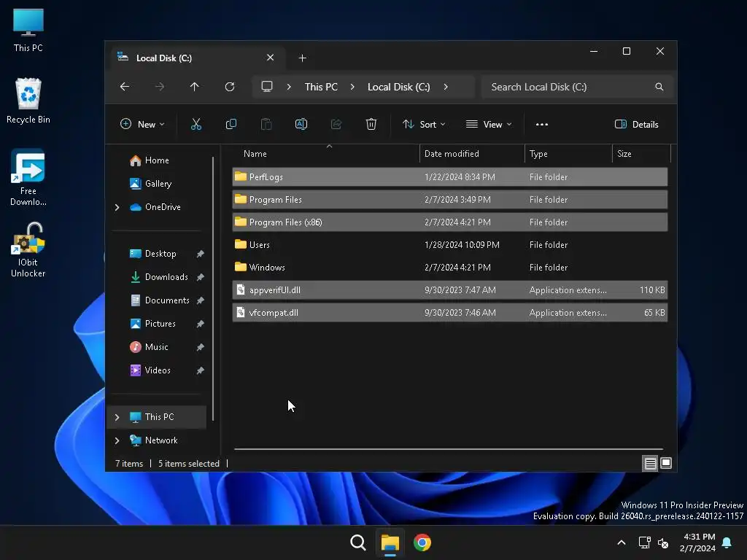Switch to details list view icon
Screen dimensions: 747x560
pos(650,463)
